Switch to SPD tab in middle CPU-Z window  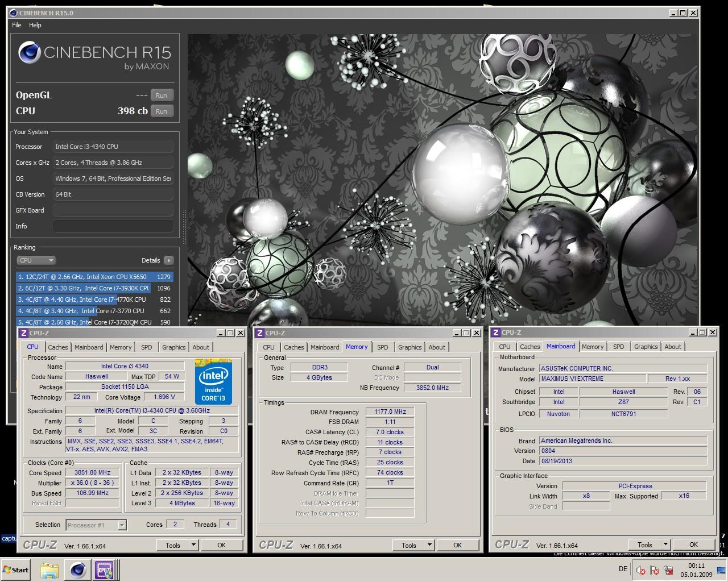click(x=383, y=347)
